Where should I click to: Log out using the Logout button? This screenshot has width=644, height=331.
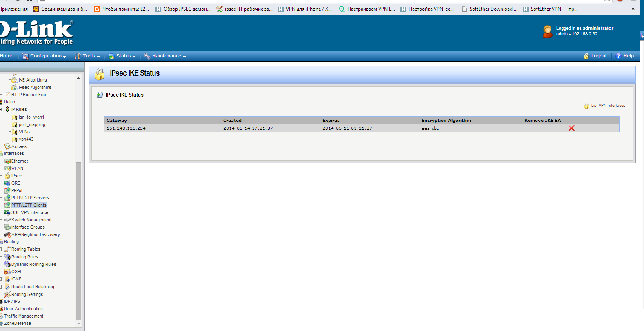[x=595, y=56]
